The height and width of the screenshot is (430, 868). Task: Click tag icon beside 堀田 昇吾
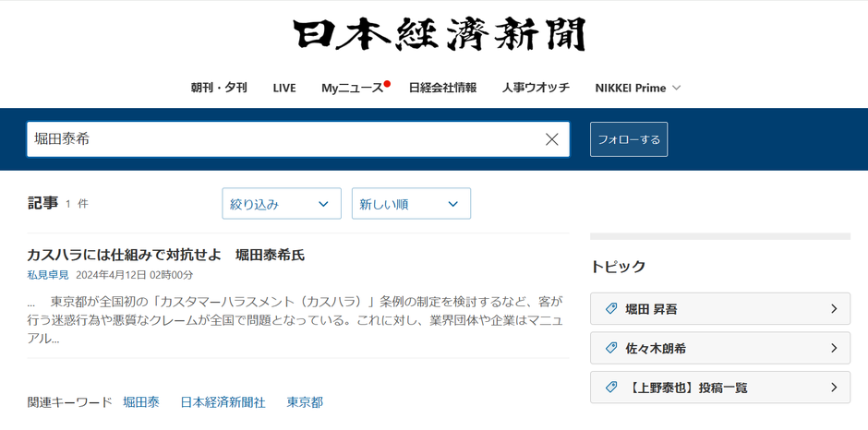point(611,309)
